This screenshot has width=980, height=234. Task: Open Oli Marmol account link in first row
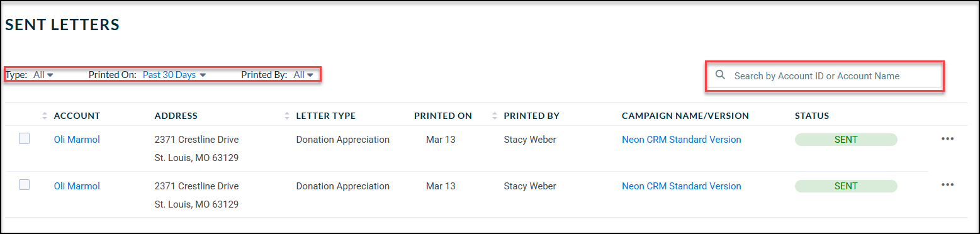[77, 140]
